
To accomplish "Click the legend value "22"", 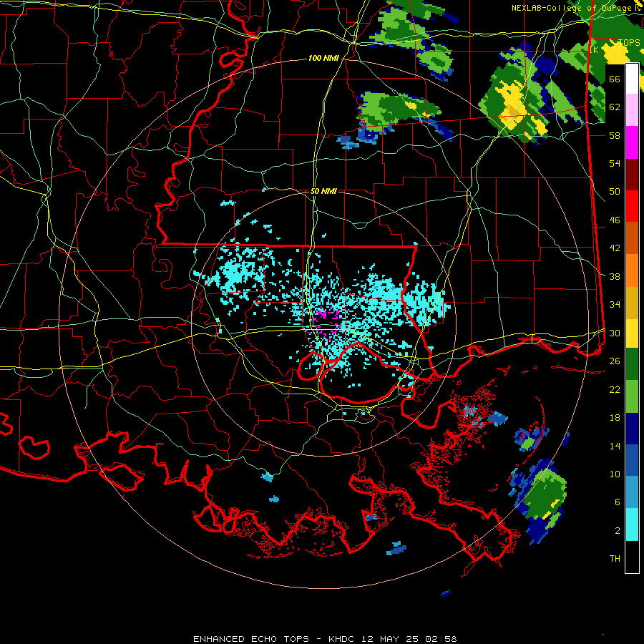I will (x=615, y=390).
